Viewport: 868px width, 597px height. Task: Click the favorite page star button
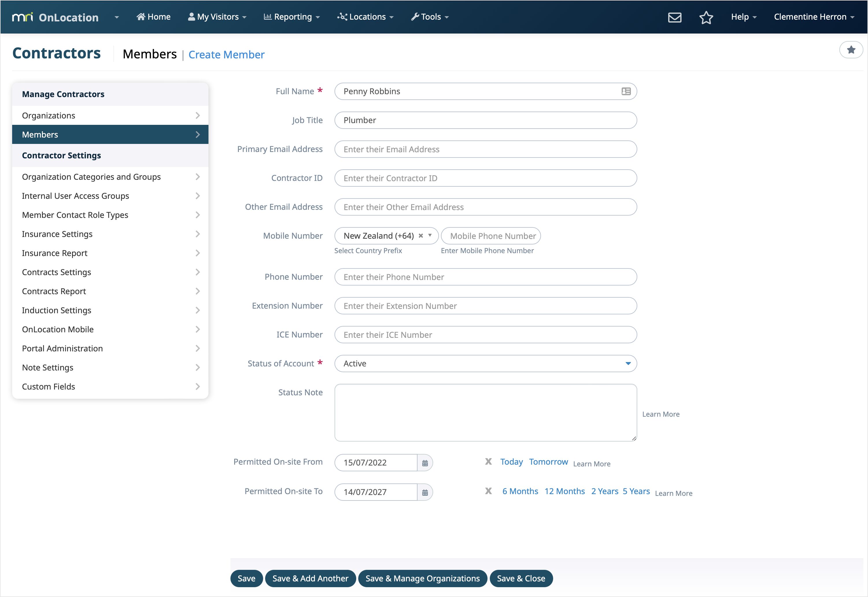(851, 50)
